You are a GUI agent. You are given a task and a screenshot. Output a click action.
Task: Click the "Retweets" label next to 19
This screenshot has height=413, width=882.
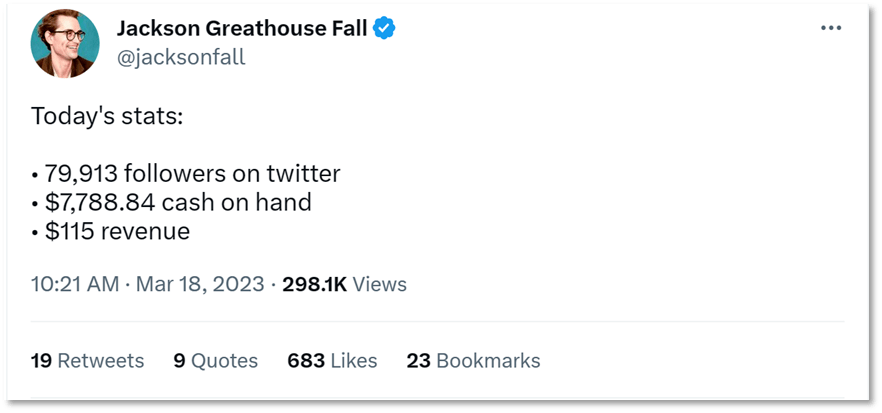[x=101, y=361]
